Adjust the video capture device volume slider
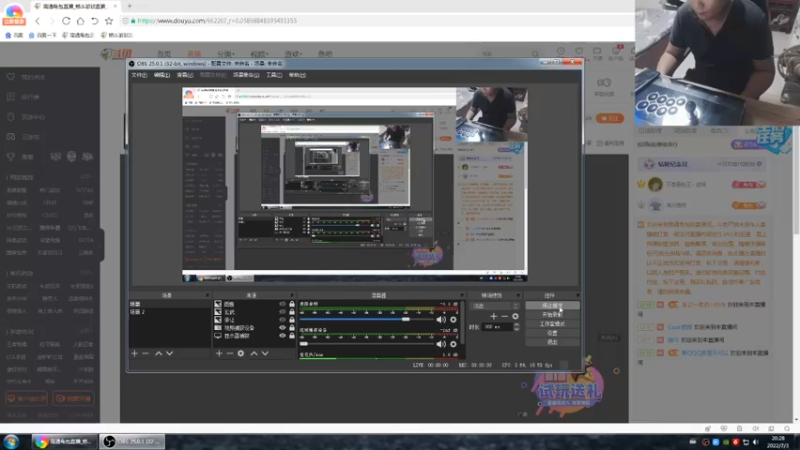Image resolution: width=800 pixels, height=450 pixels. pos(367,344)
